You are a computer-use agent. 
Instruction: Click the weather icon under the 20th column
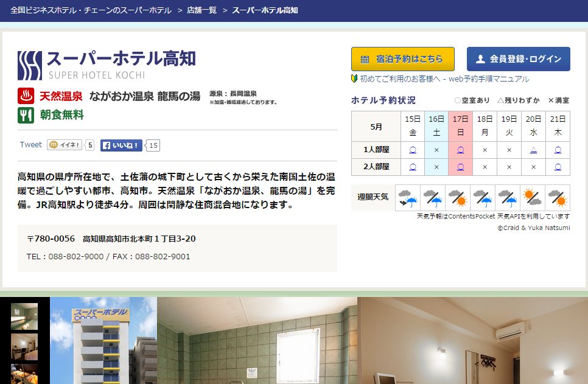point(533,198)
